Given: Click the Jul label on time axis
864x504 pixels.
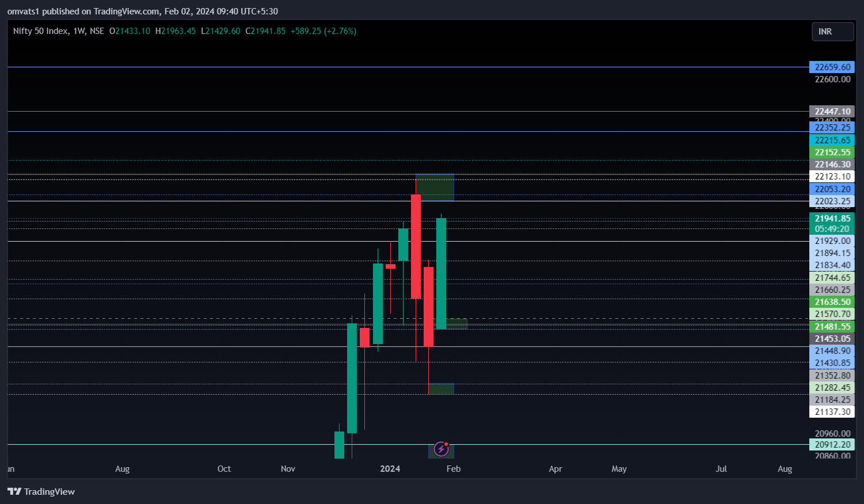Looking at the screenshot, I should 721,469.
